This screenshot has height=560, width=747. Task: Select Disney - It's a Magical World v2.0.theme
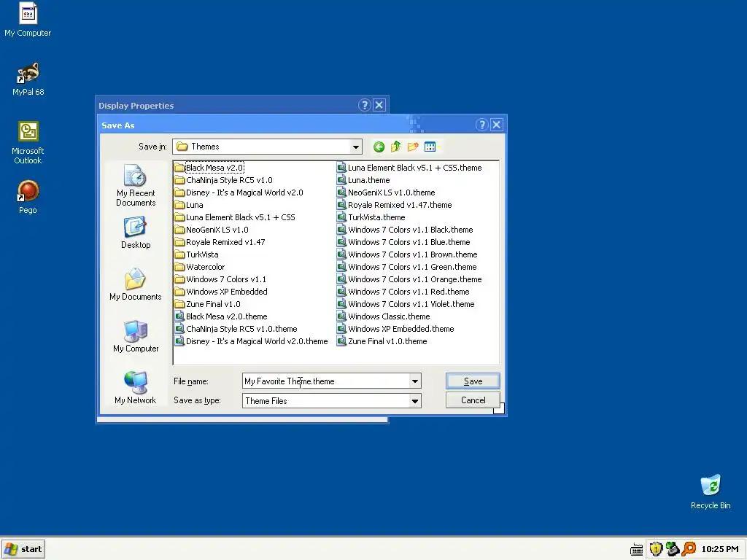pyautogui.click(x=251, y=341)
